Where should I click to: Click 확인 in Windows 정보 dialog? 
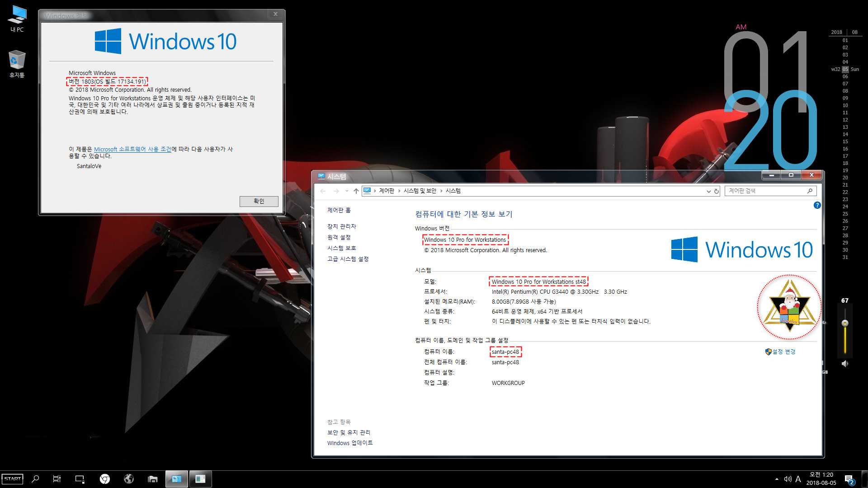259,201
